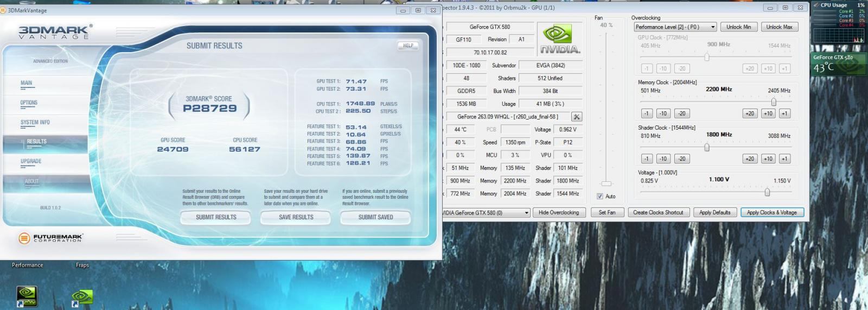Viewport: 868px width, 310px height.
Task: Decrease Shader Clock by 1 MHz
Action: [x=646, y=159]
